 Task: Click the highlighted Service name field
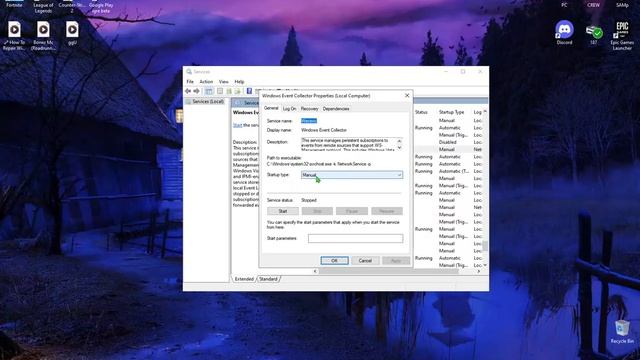(x=309, y=121)
